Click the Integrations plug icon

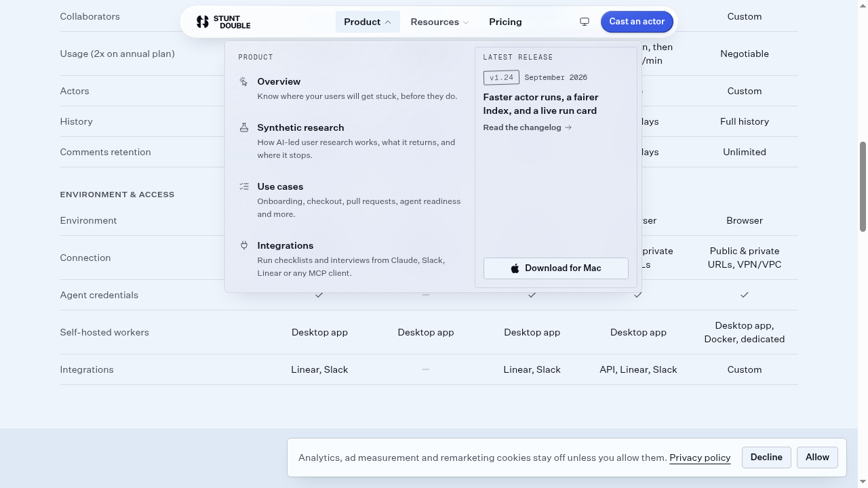pos(244,245)
